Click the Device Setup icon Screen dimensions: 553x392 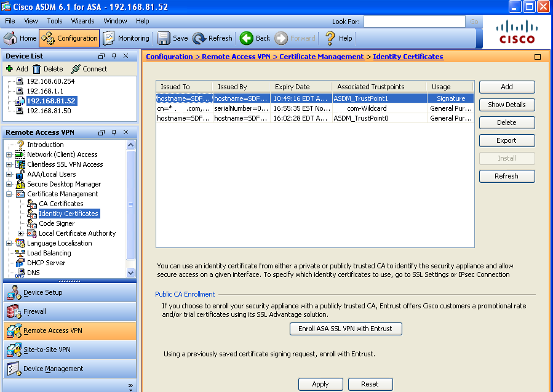tap(14, 292)
